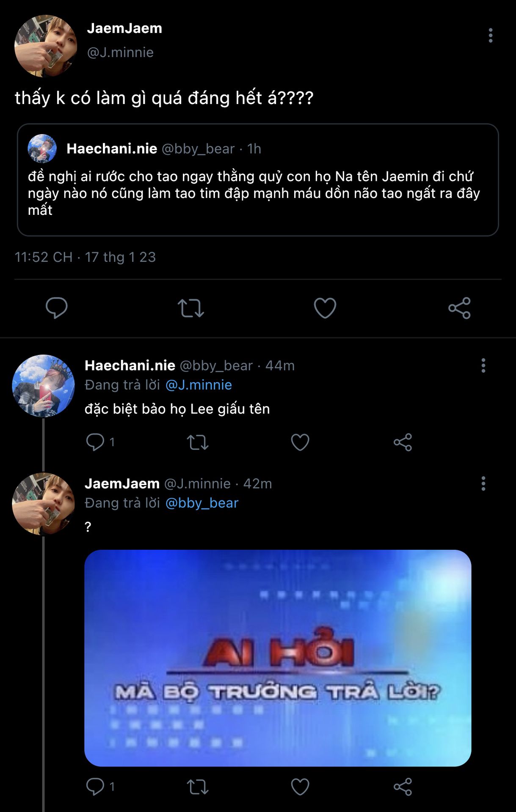The height and width of the screenshot is (812, 516).
Task: Open more options for main tweet
Action: click(x=491, y=36)
